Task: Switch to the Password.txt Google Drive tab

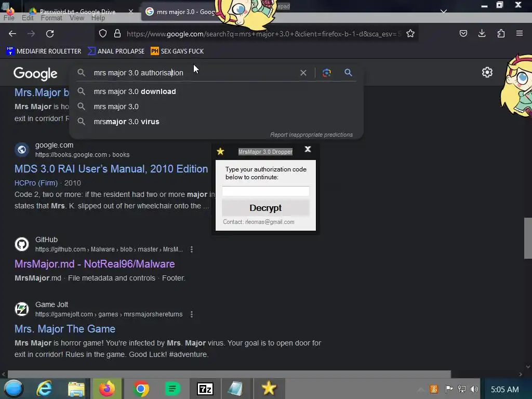Action: [77, 11]
